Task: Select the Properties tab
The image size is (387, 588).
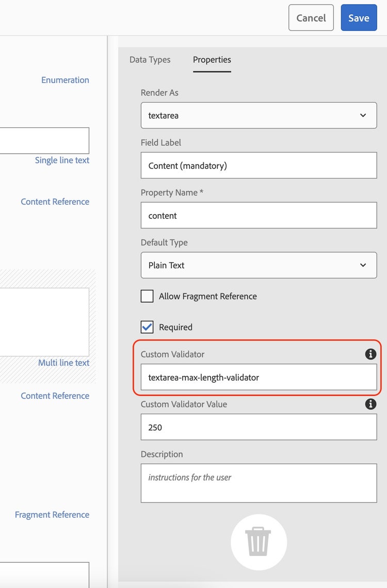Action: coord(212,60)
